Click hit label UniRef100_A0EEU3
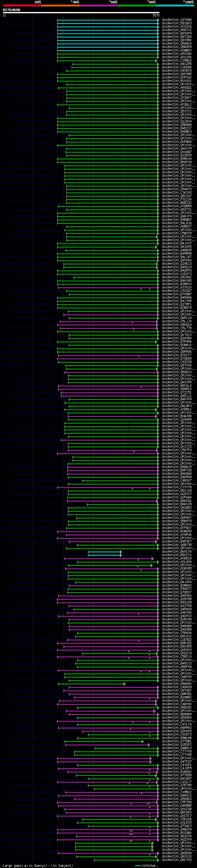The height and width of the screenshot is (868, 197). [177, 558]
